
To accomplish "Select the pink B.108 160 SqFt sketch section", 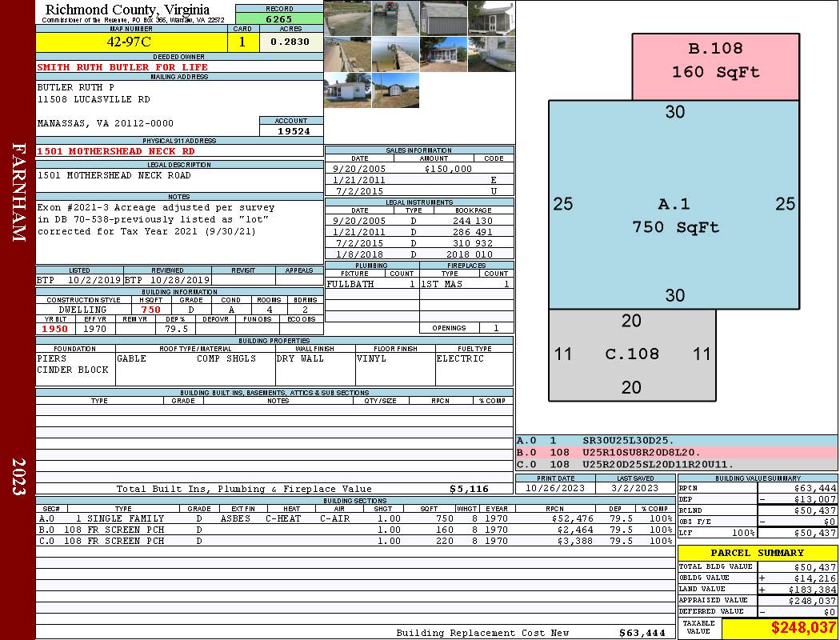I will pyautogui.click(x=716, y=66).
